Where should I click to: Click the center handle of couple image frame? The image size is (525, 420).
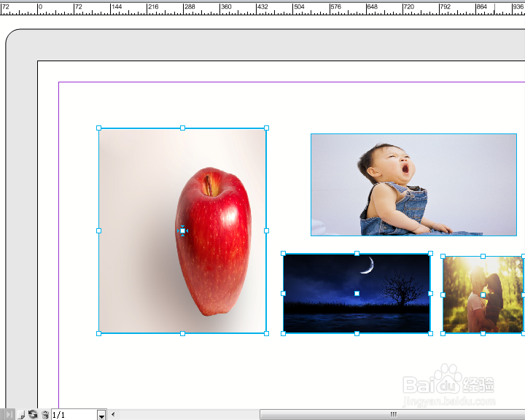point(483,295)
